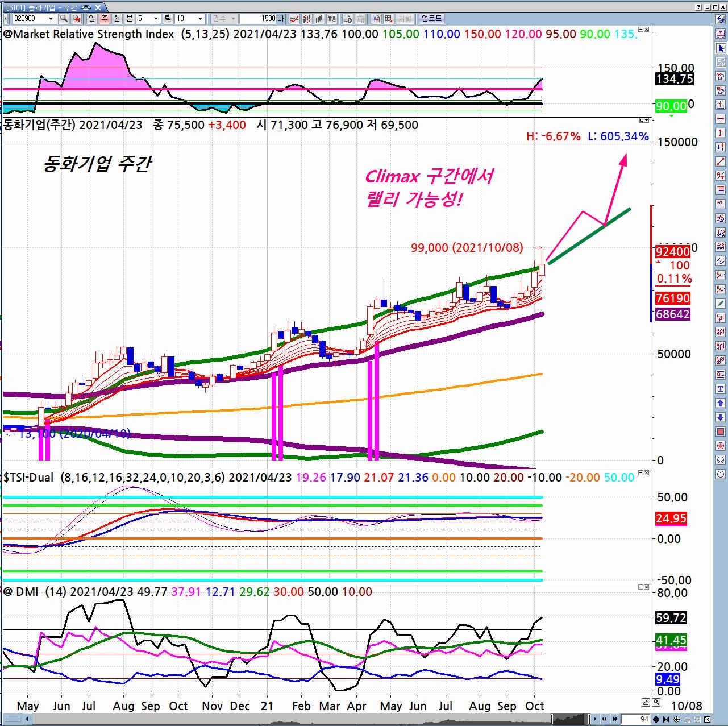Click the 59.72 DMI value label

click(671, 617)
